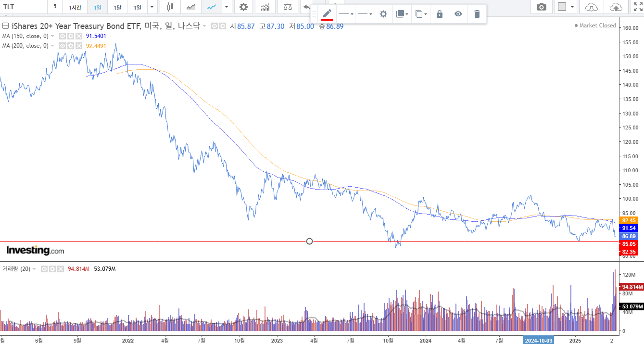Open settings gear for 거래량 (20) indicator
This screenshot has height=344, width=644.
52,269
